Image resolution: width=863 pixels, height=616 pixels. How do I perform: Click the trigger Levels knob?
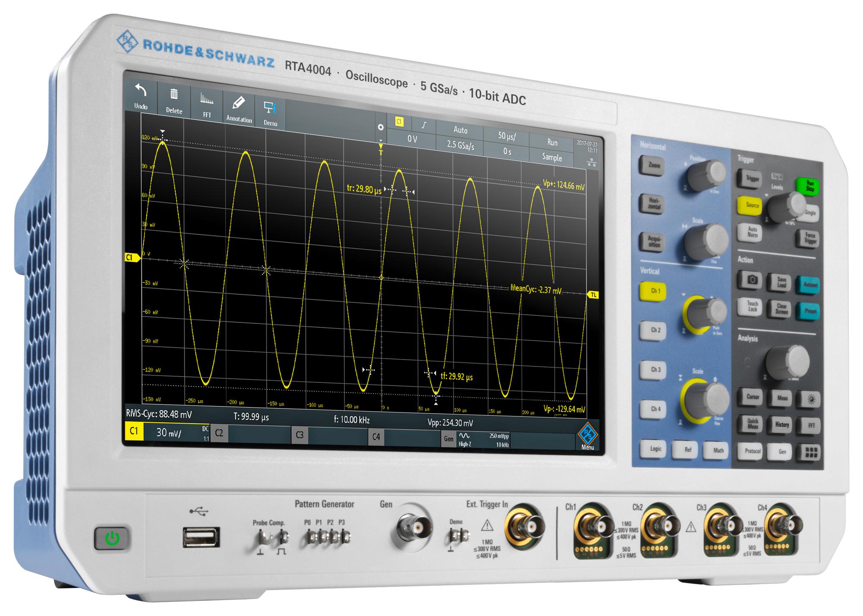pyautogui.click(x=786, y=207)
